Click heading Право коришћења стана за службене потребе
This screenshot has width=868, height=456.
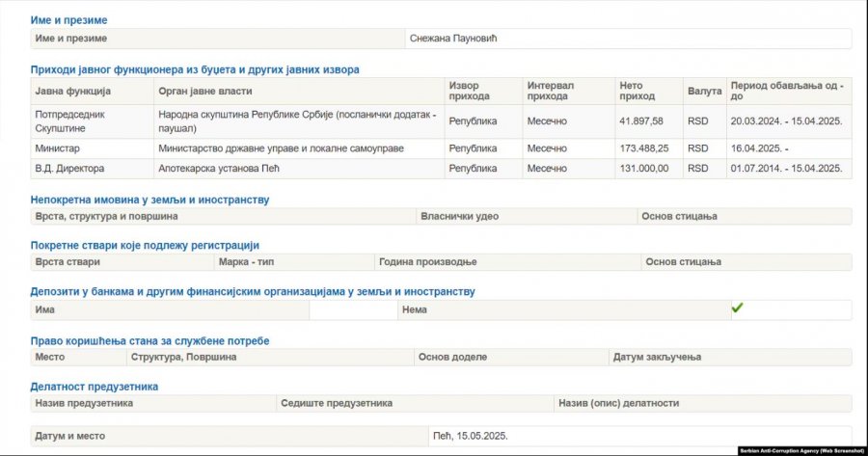150,341
